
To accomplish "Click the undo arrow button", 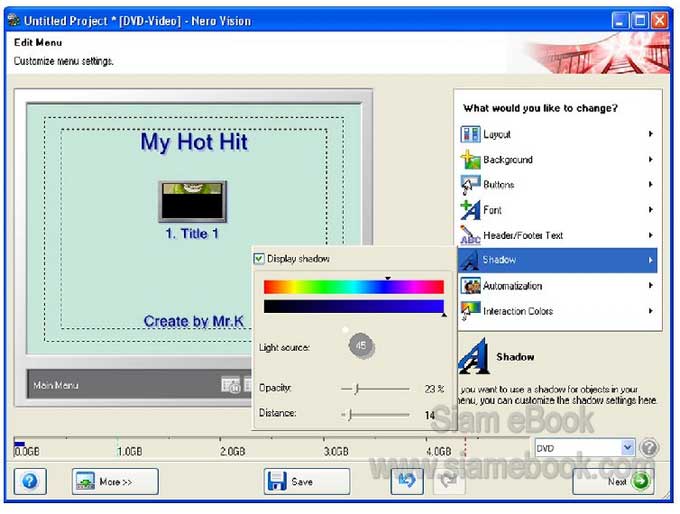I will point(407,481).
